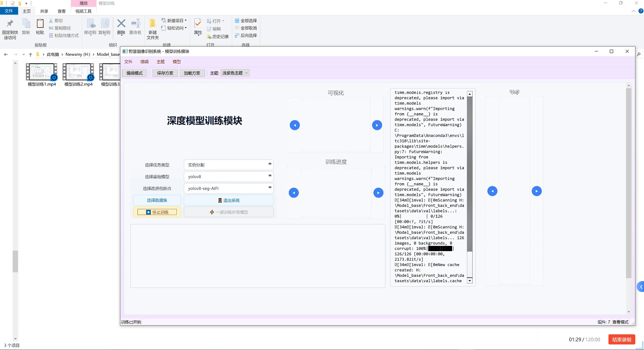Click right arrow in the rightmost panel

click(537, 191)
